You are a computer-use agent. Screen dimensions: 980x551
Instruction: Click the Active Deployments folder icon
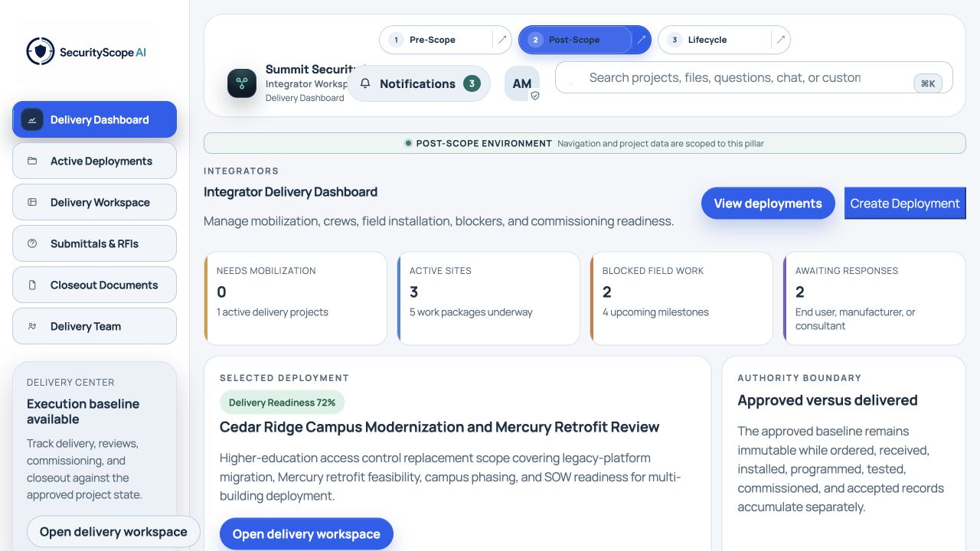pyautogui.click(x=32, y=161)
